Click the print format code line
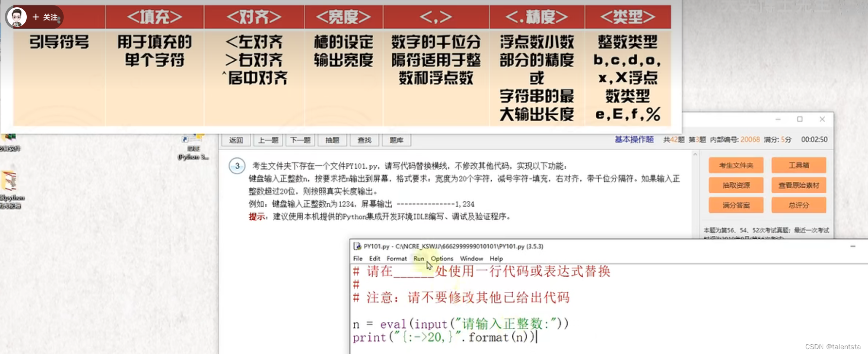Viewport: 868px width, 354px height. (x=444, y=337)
